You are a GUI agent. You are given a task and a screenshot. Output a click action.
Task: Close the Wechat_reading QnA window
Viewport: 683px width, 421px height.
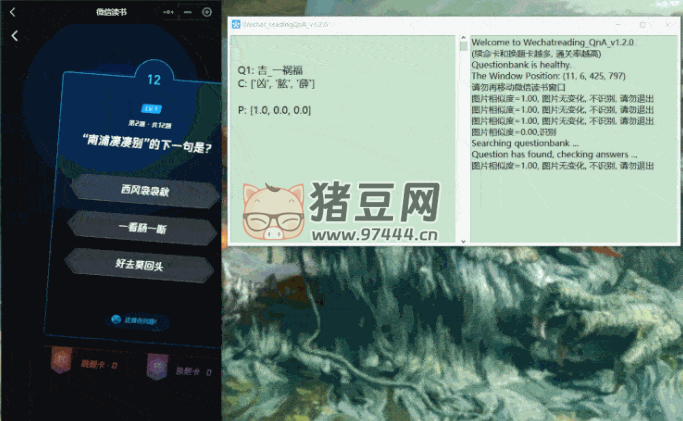tap(668, 24)
